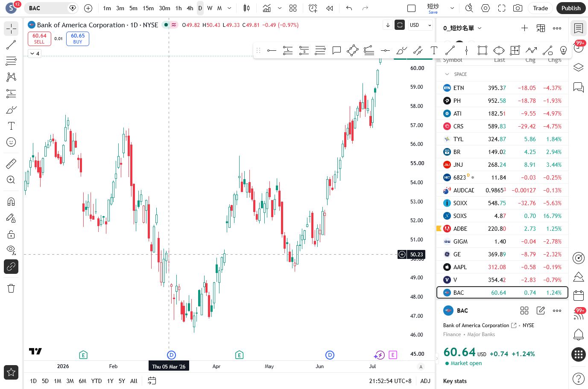
Task: Click the undo arrow
Action: click(349, 8)
